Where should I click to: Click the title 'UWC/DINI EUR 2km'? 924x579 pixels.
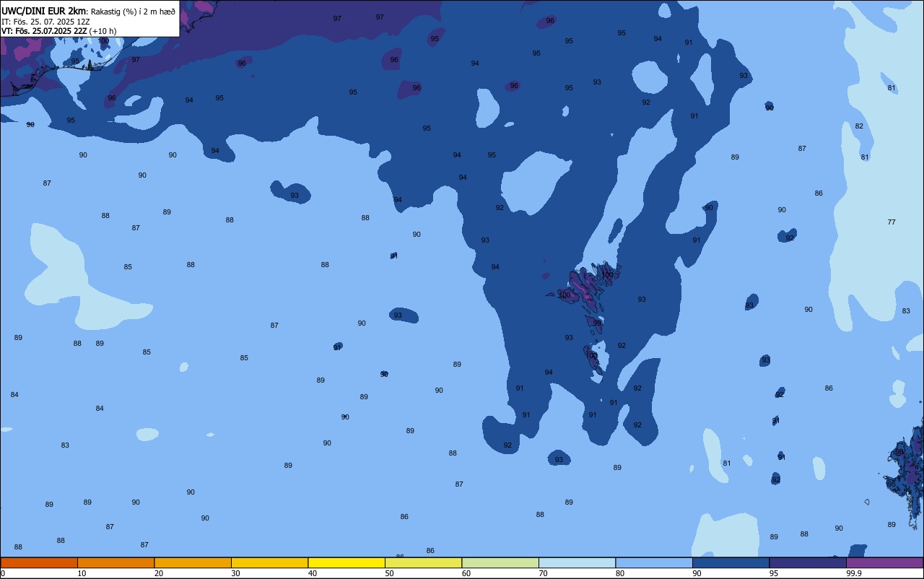[44, 11]
